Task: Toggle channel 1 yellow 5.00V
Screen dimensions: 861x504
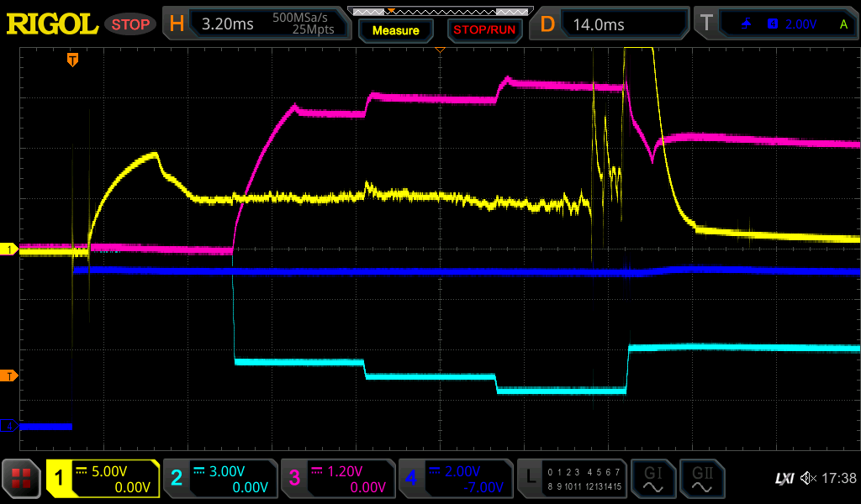Action: tap(103, 479)
